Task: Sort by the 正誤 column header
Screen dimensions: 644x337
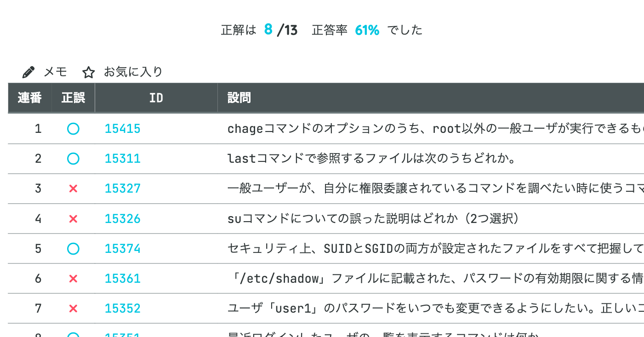Action: point(73,98)
